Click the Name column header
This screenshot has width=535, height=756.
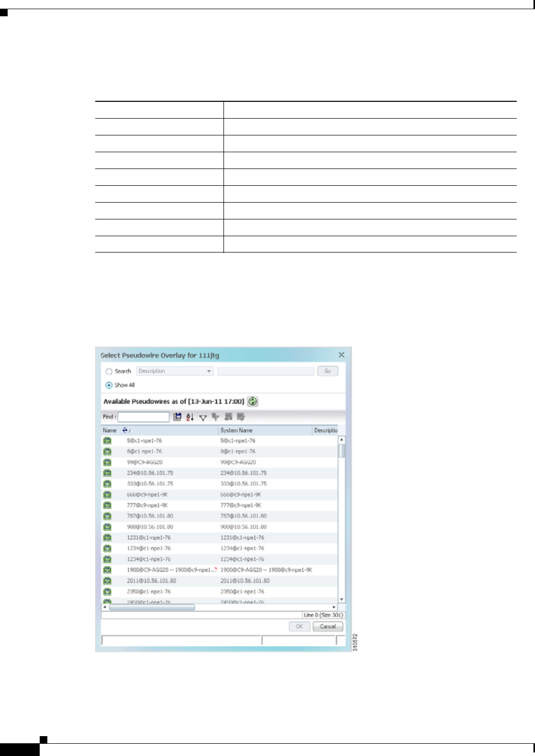(159, 430)
